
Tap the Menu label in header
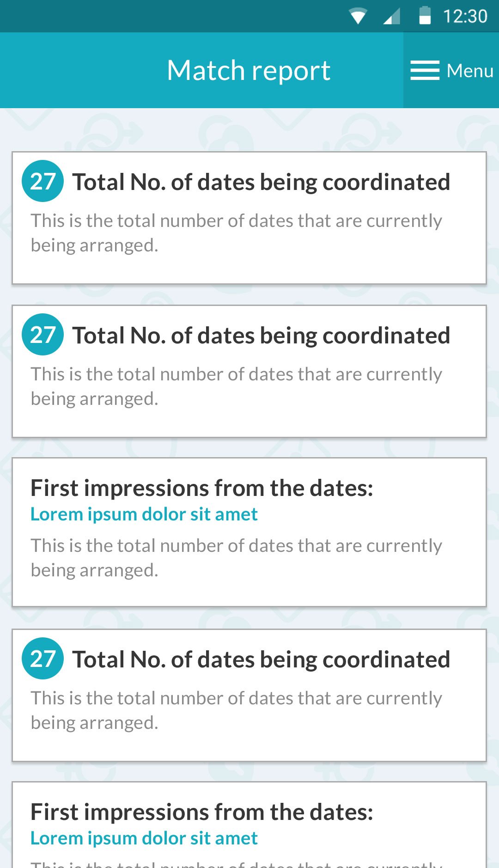[470, 71]
